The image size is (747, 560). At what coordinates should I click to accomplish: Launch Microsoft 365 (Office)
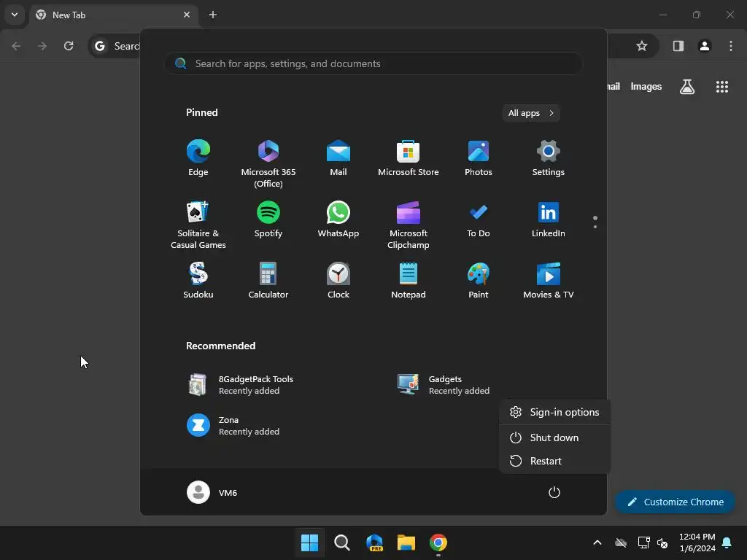pos(268,164)
